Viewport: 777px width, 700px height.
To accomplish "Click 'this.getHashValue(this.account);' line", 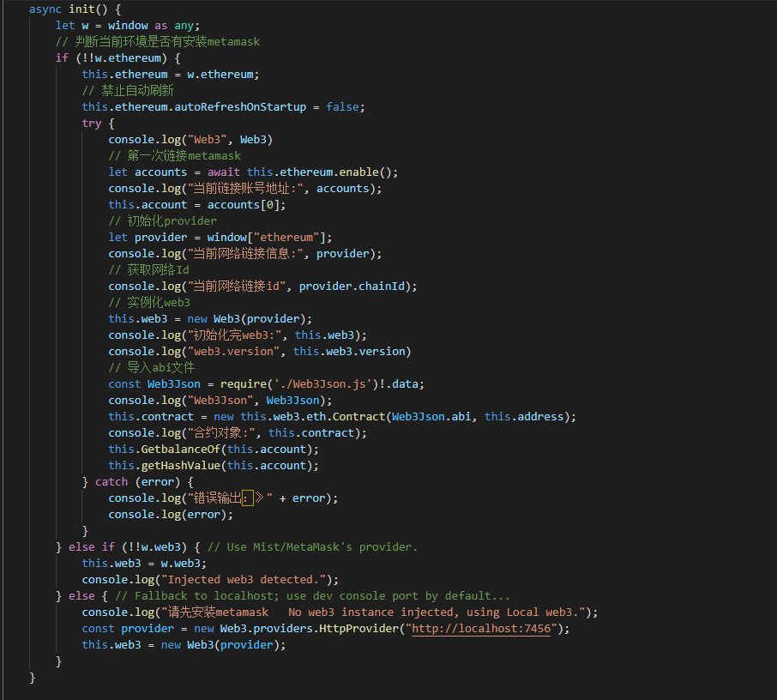I will 214,466.
